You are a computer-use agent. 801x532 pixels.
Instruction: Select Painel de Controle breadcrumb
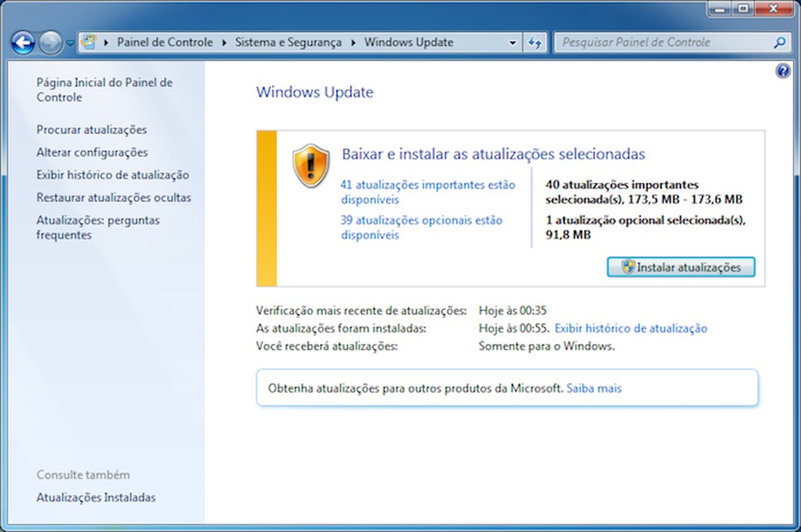click(x=164, y=42)
